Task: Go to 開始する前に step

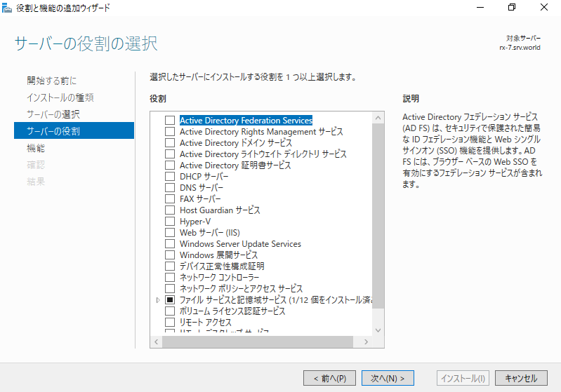Action: tap(51, 81)
